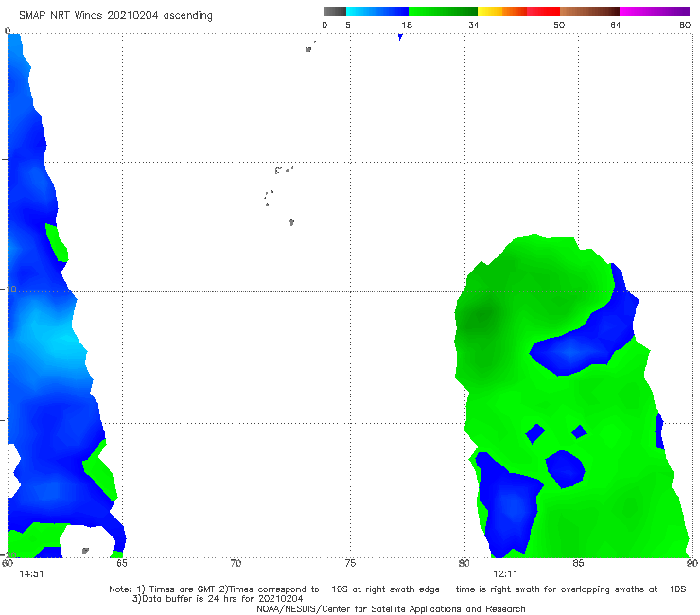Click the blue 5-18 segment of color bar
Image resolution: width=700 pixels, height=615 pixels.
click(377, 11)
